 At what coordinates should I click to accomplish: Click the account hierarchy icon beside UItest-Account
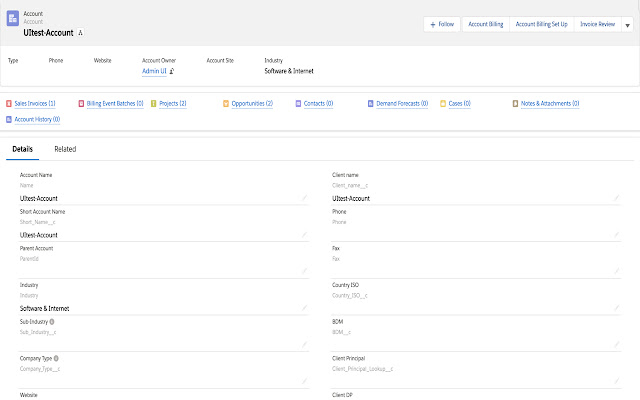click(x=81, y=33)
